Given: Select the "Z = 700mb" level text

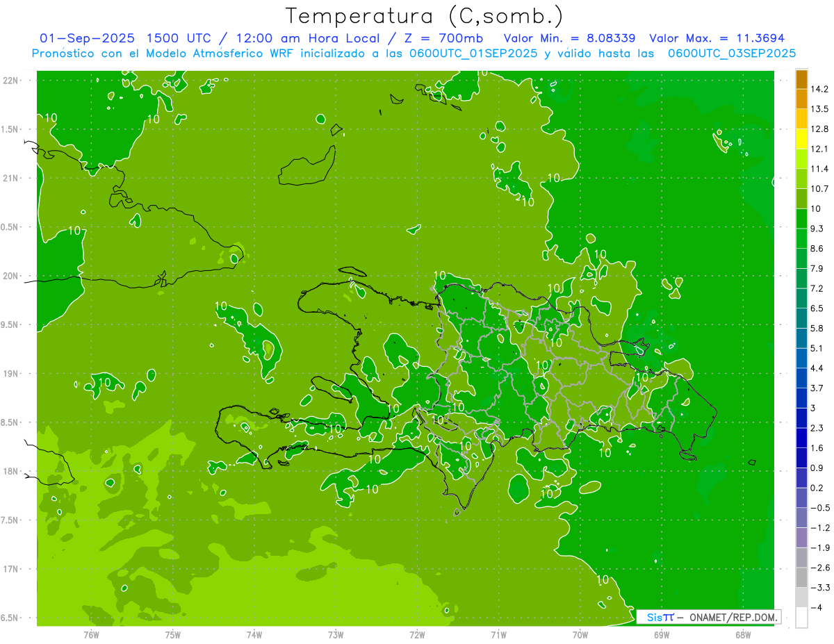Looking at the screenshot, I should pos(443,38).
